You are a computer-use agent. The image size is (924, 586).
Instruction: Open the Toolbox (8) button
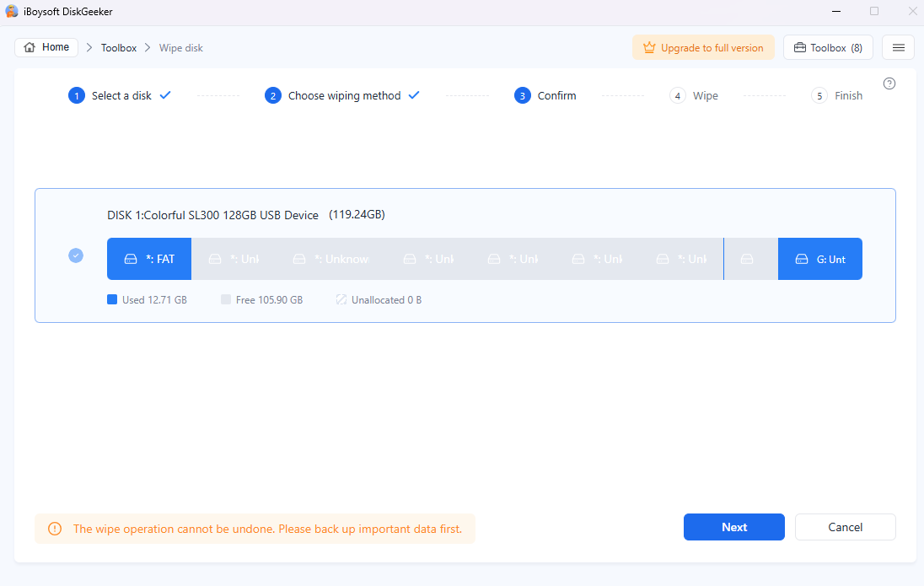(x=828, y=48)
